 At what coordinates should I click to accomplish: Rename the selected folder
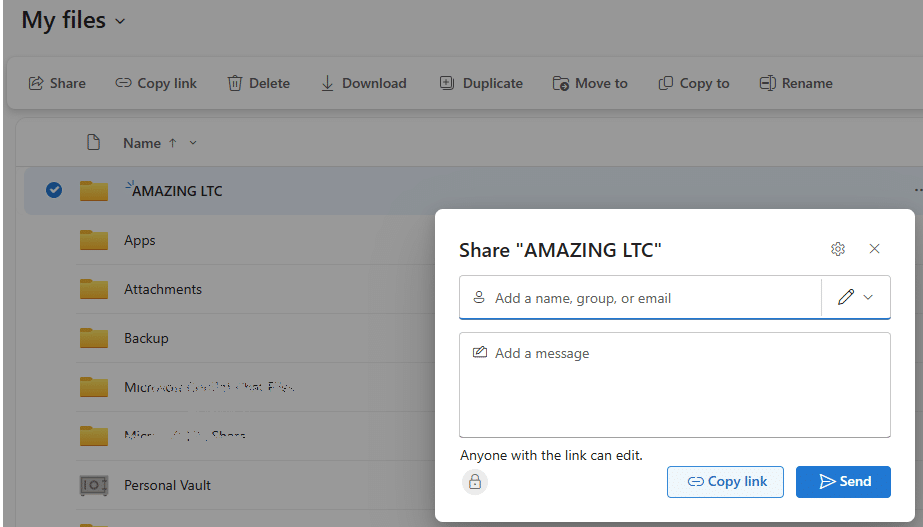[796, 84]
